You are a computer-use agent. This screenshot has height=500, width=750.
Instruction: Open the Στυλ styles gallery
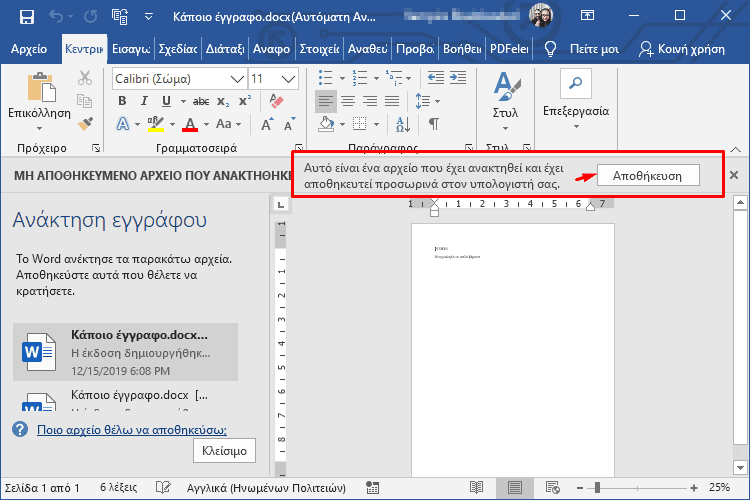pyautogui.click(x=506, y=101)
